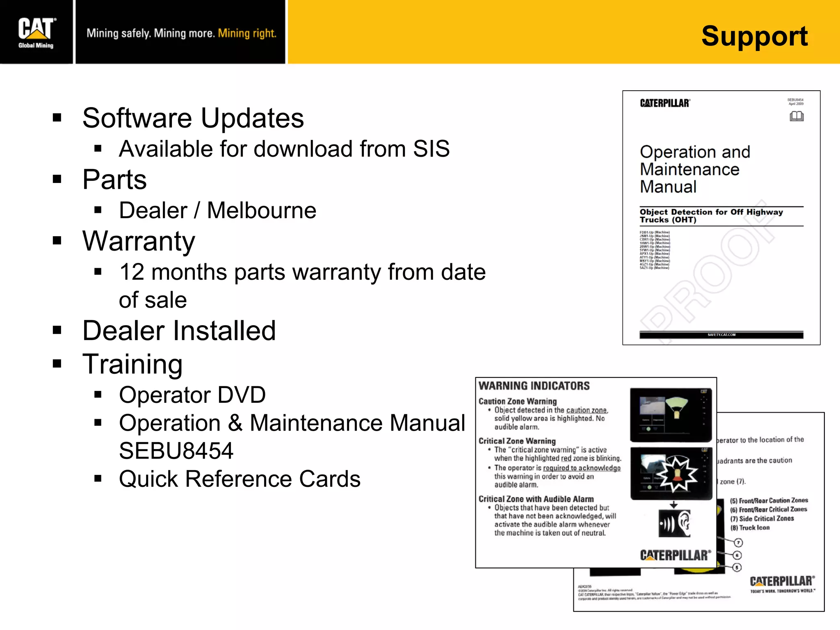This screenshot has height=630, width=840.
Task: Select the 'Warranty' bullet heading
Action: click(139, 241)
